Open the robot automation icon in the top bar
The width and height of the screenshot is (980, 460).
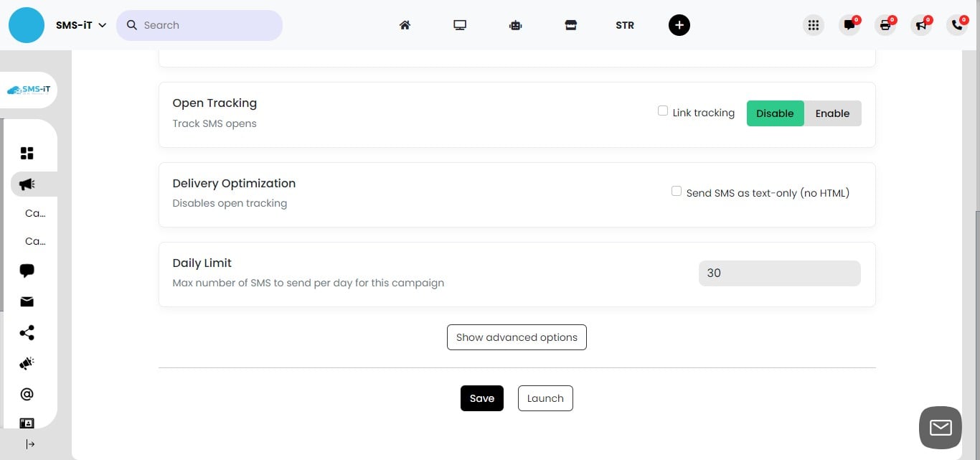click(x=515, y=24)
